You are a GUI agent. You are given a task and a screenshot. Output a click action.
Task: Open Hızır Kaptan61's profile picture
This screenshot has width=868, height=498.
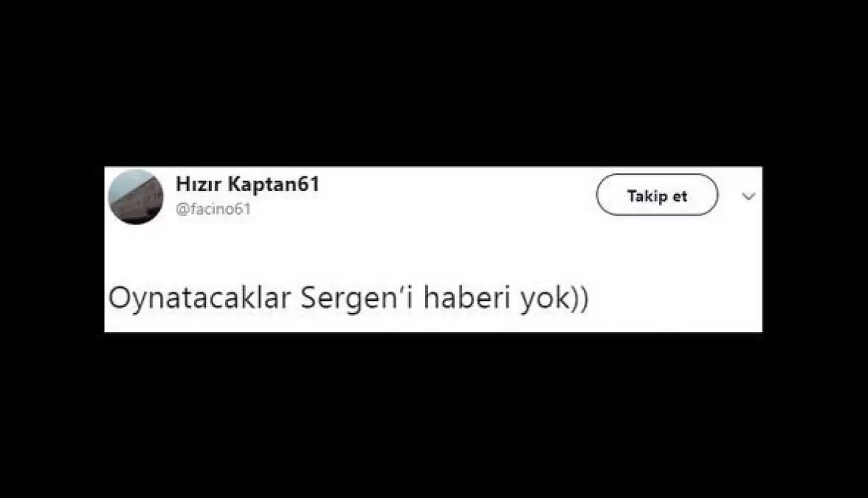coord(136,197)
